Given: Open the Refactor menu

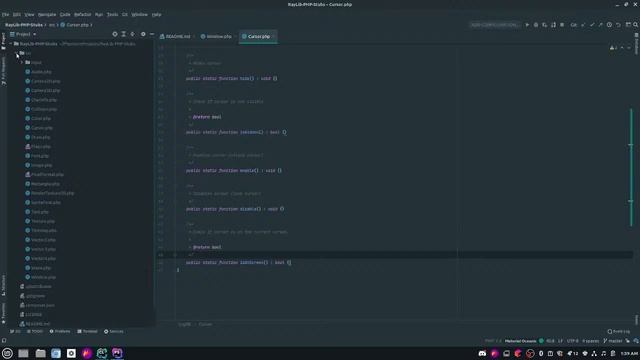Looking at the screenshot, I should click(82, 14).
